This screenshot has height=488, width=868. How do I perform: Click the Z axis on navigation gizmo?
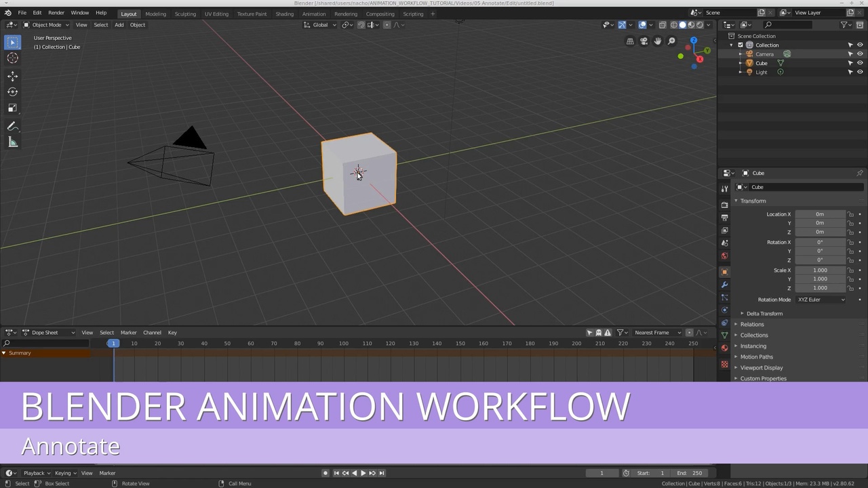coord(693,41)
